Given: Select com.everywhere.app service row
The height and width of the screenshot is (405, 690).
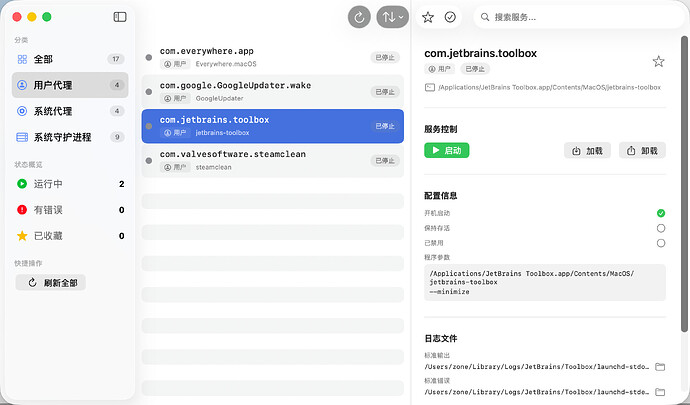Looking at the screenshot, I should tap(272, 57).
